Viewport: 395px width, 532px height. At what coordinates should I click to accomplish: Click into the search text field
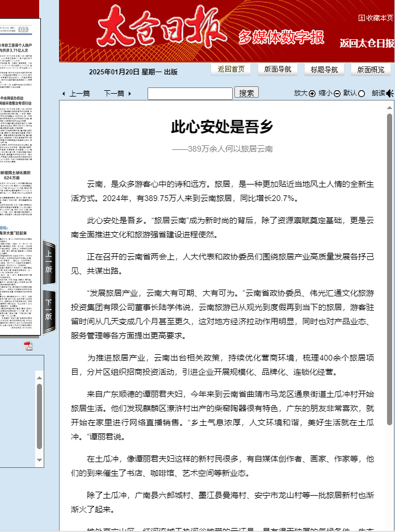190,94
